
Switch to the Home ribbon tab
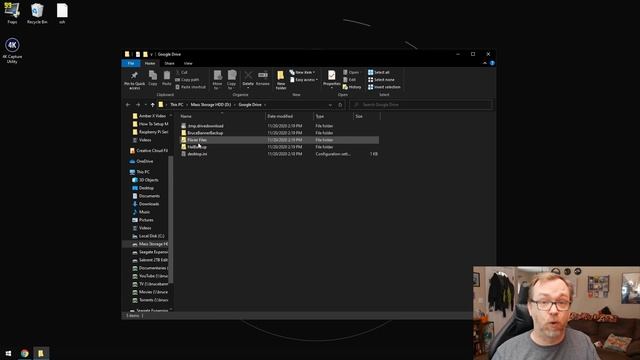[150, 63]
